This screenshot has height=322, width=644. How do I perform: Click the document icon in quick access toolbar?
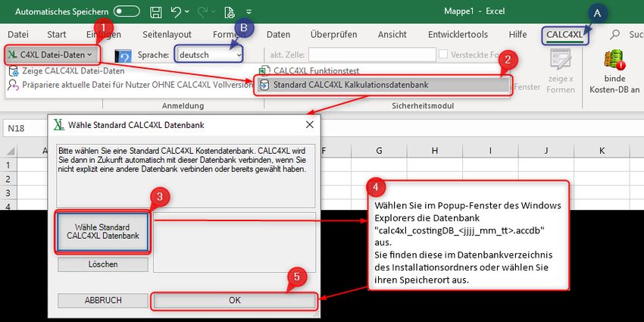point(229,11)
